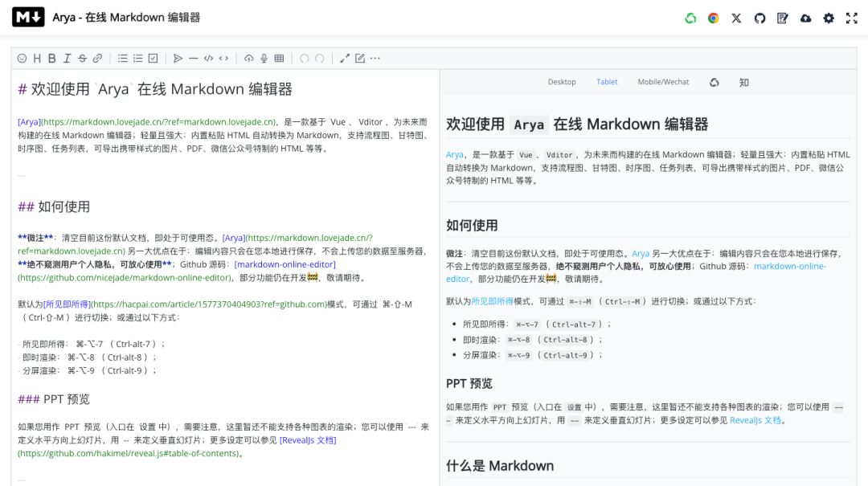Insert an unordered bullet list
868x486 pixels.
(x=123, y=58)
